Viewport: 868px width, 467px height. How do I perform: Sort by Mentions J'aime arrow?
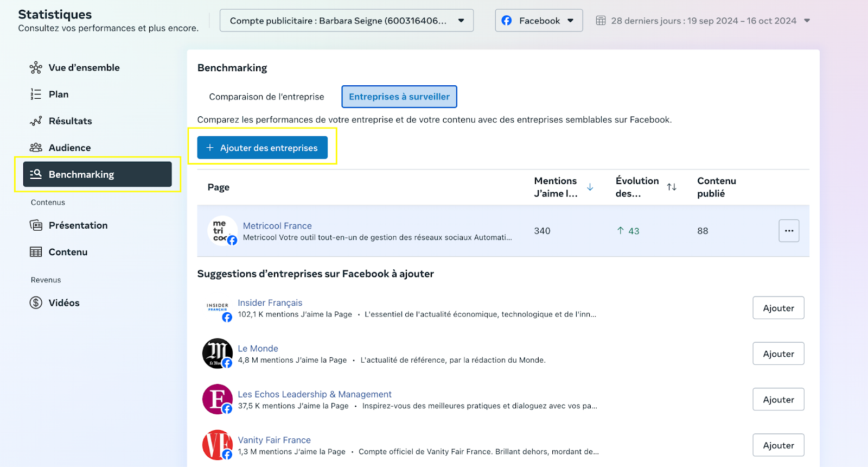(x=590, y=187)
